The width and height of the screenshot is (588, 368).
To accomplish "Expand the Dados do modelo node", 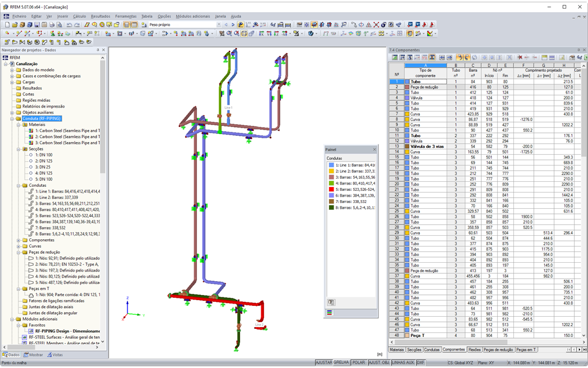I will click(12, 70).
